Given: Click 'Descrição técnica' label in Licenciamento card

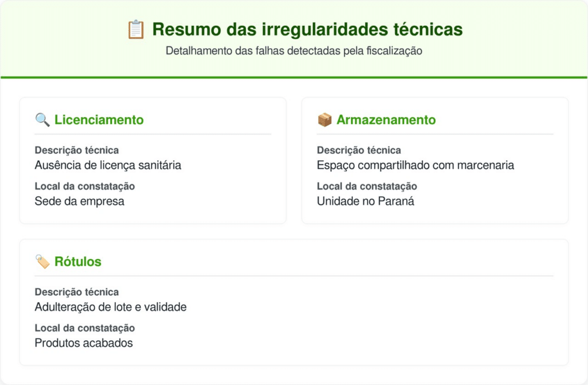Looking at the screenshot, I should tap(76, 151).
